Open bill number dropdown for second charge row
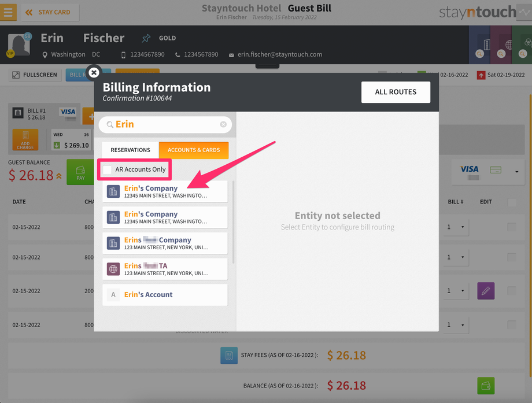Screen dimensions: 532x403 coord(456,257)
